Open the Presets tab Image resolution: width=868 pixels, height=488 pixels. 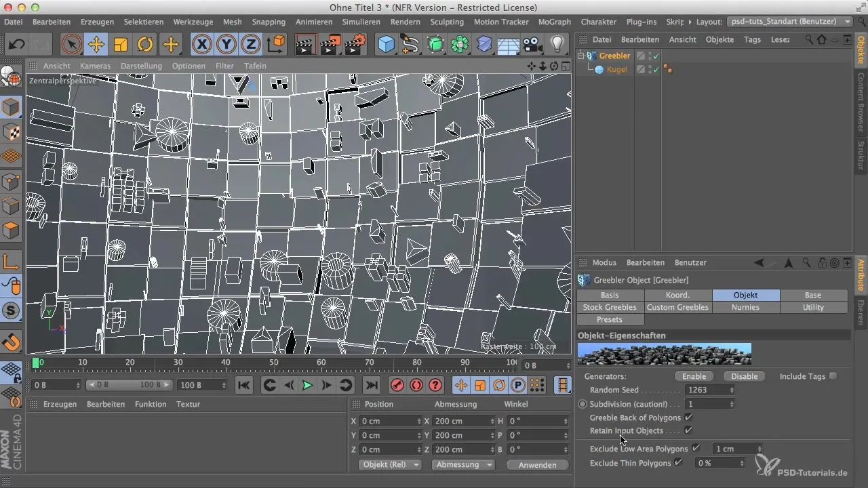tap(610, 319)
